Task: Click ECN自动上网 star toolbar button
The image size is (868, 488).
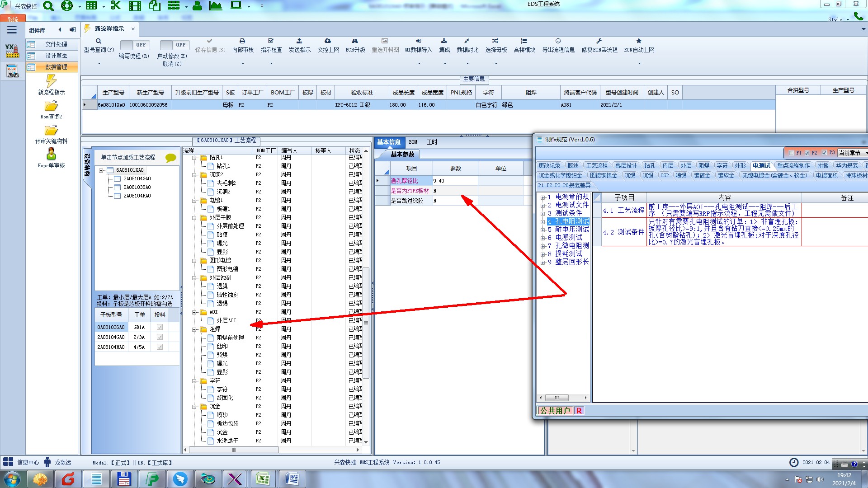Action: (639, 46)
